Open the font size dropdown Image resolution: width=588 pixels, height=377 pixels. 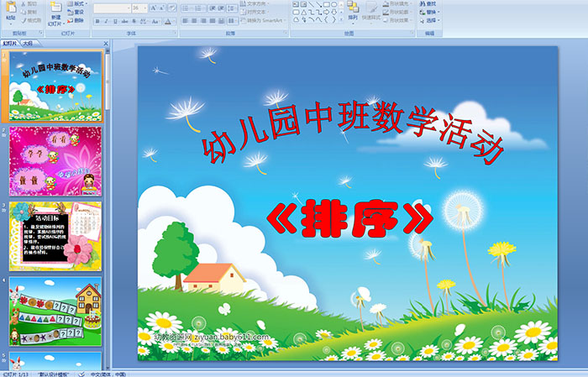tap(145, 8)
